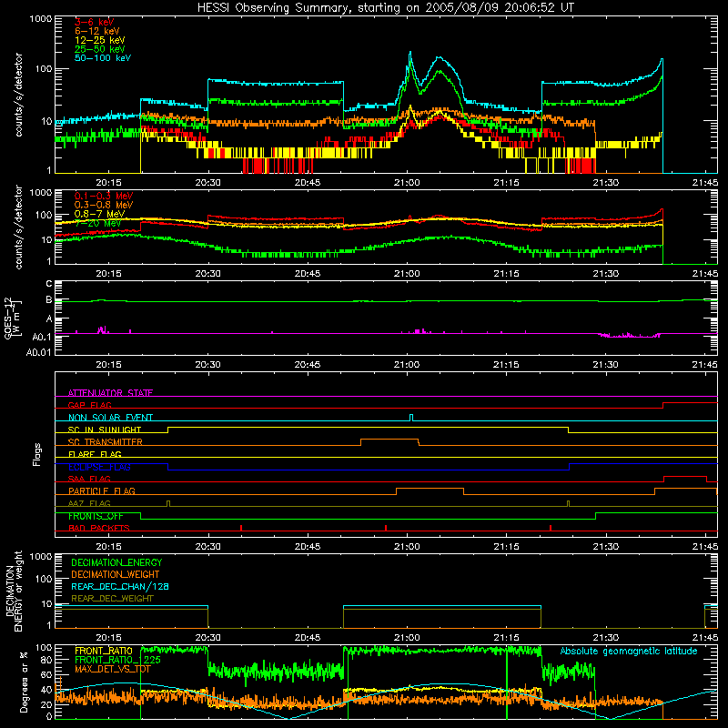
Task: Select the NON_SOLAR_EVENT flag label
Action: point(110,418)
